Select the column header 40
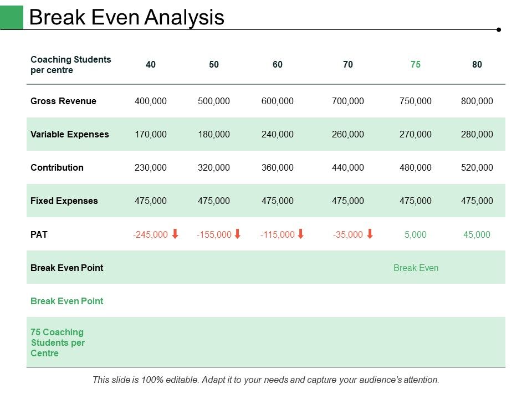The height and width of the screenshot is (399, 532). tap(151, 64)
